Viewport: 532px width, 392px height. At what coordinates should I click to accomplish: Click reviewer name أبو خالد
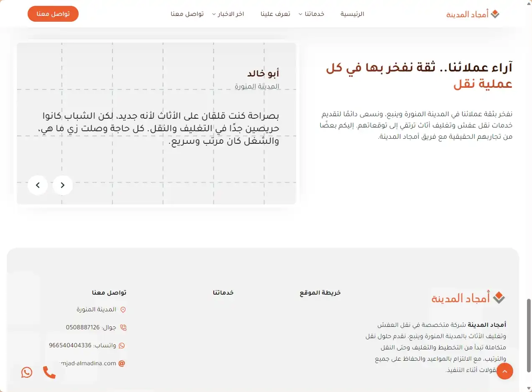(263, 74)
